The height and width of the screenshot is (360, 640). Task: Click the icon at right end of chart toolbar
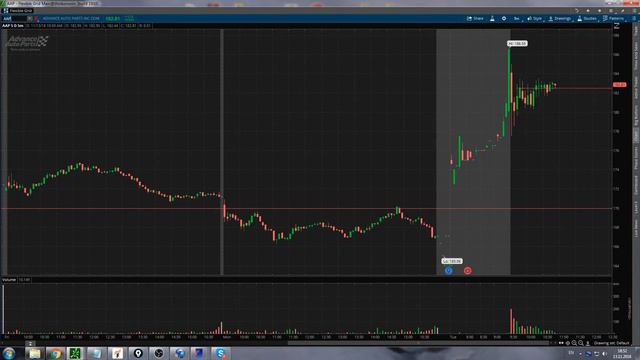[x=634, y=18]
